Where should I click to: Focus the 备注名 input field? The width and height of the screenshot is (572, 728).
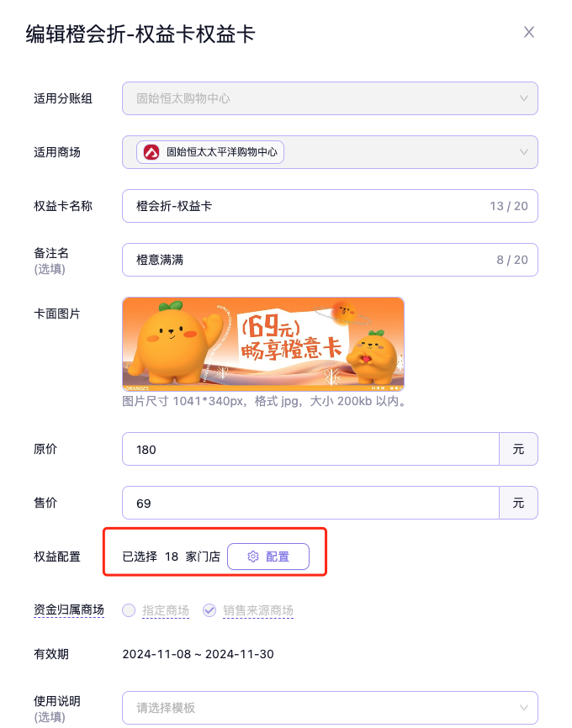303,260
